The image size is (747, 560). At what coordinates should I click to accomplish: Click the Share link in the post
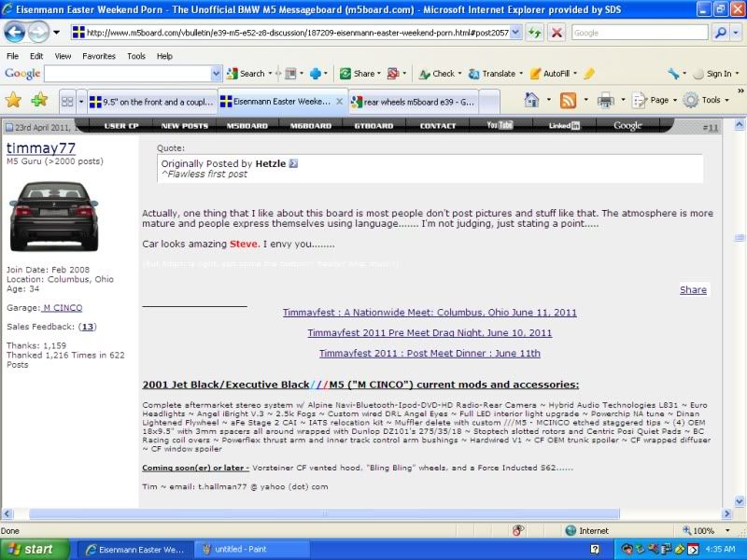(x=692, y=289)
